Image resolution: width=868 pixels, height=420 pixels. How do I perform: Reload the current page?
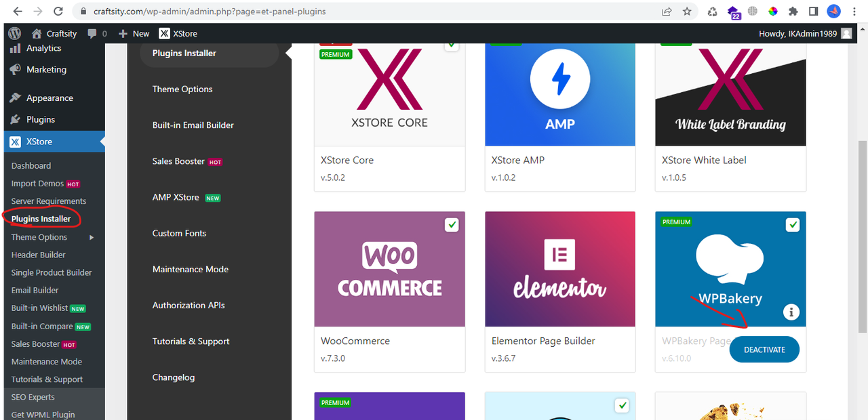click(x=58, y=12)
